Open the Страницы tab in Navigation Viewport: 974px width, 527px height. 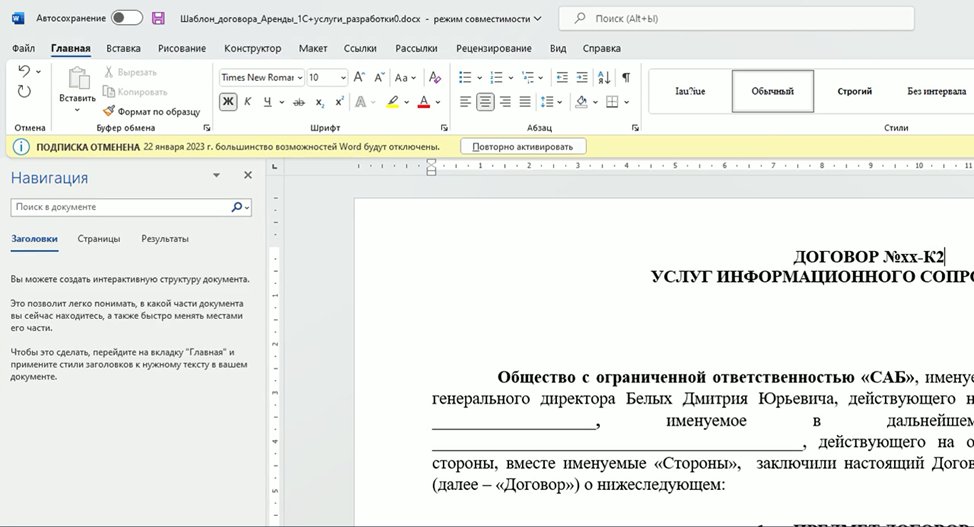99,239
